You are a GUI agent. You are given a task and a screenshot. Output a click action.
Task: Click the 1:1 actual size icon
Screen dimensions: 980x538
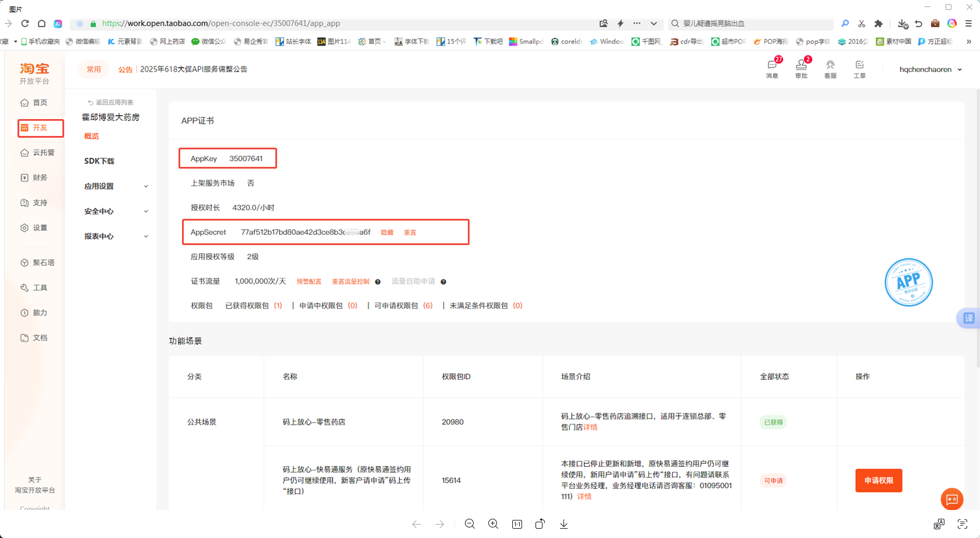pos(517,524)
